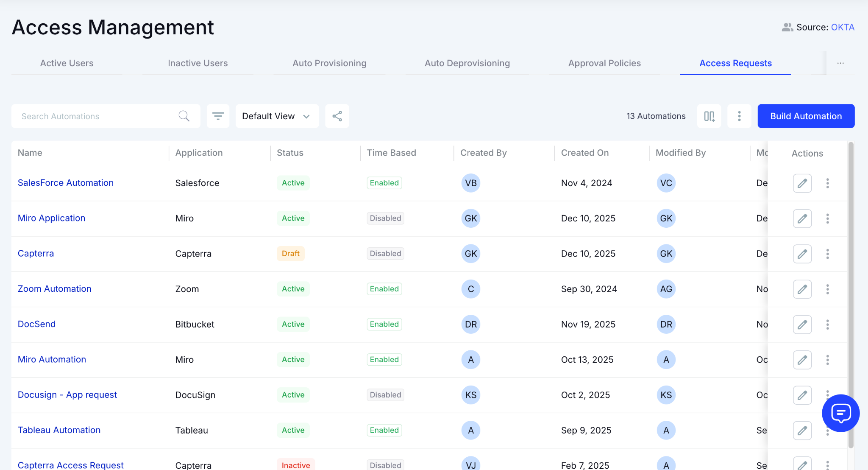Edit the SalesForce Automation row
Viewport: 868px width, 470px height.
pos(802,183)
